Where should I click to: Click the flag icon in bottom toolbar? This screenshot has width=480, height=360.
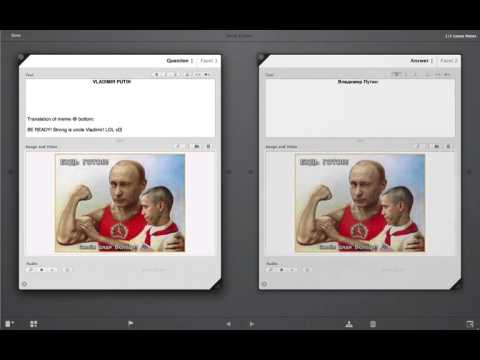point(131,324)
